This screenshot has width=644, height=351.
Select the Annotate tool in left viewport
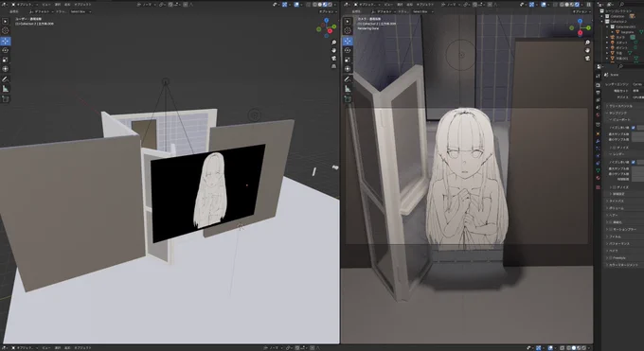coord(6,79)
